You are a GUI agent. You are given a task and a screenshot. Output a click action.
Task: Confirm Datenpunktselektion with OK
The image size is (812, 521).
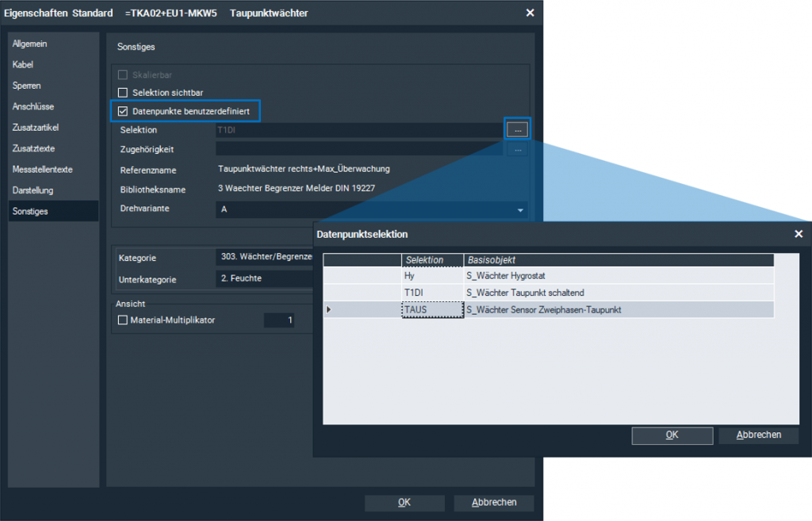click(671, 435)
